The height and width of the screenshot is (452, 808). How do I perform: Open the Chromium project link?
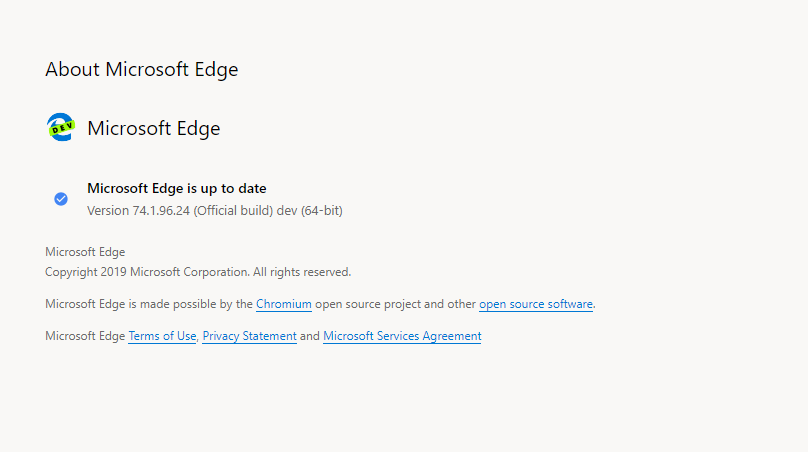(283, 304)
